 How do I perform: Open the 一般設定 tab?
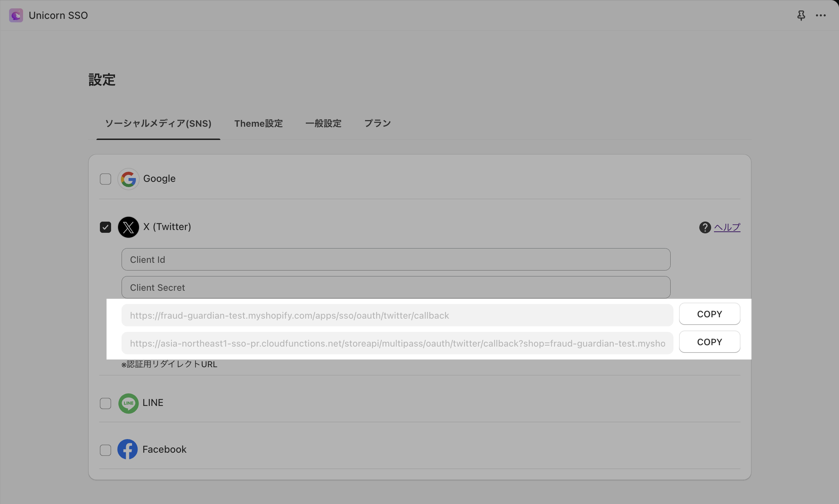pos(323,124)
